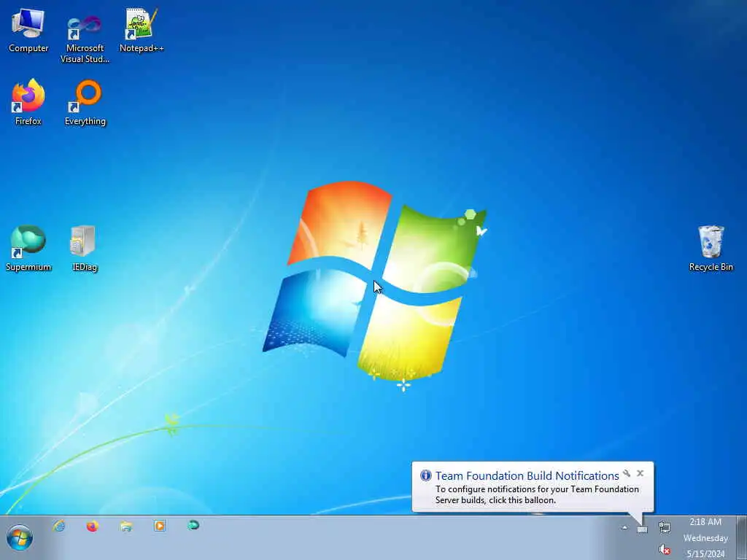Select the Firefox desktop shortcut
The width and height of the screenshot is (747, 560).
point(28,103)
